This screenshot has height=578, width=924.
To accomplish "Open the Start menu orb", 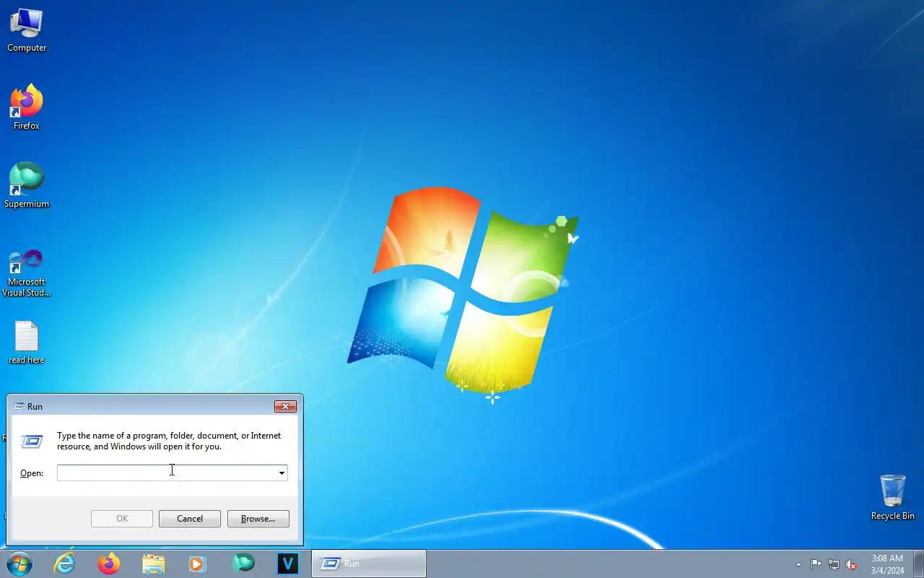I will click(19, 564).
